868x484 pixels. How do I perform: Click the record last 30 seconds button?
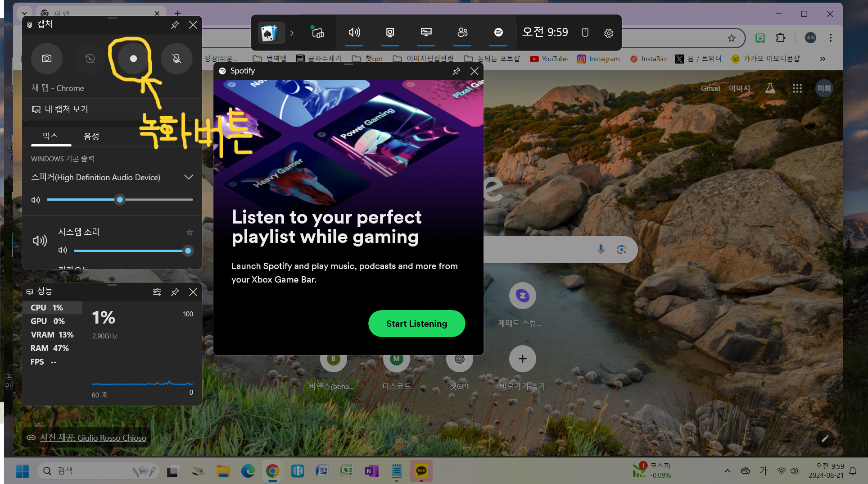(x=90, y=59)
